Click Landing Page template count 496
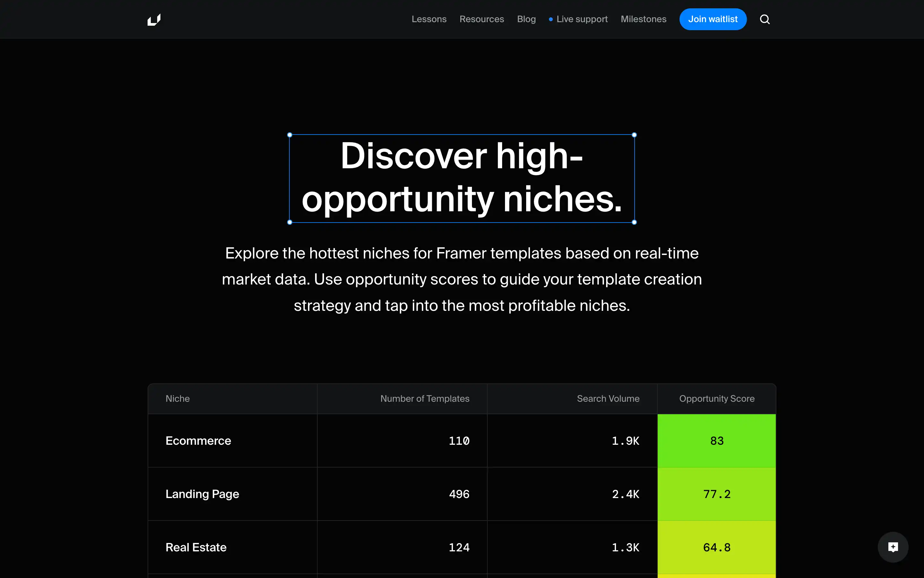 click(459, 494)
